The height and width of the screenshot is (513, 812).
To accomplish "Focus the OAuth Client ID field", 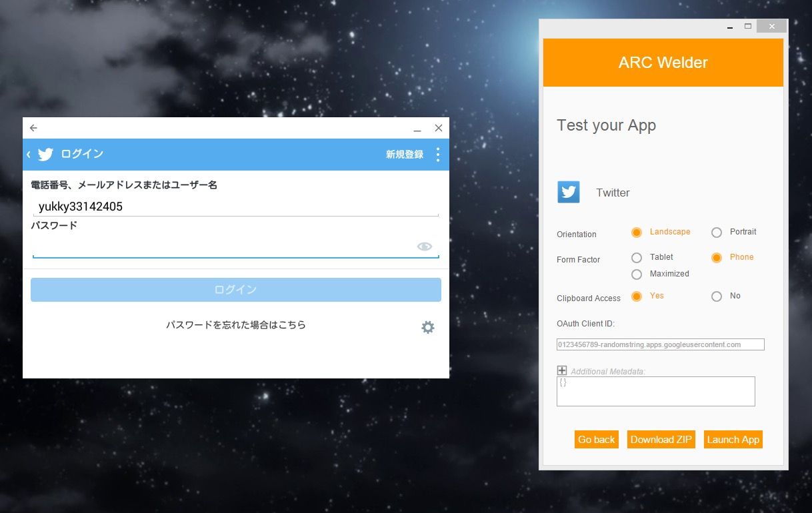I will 661,344.
